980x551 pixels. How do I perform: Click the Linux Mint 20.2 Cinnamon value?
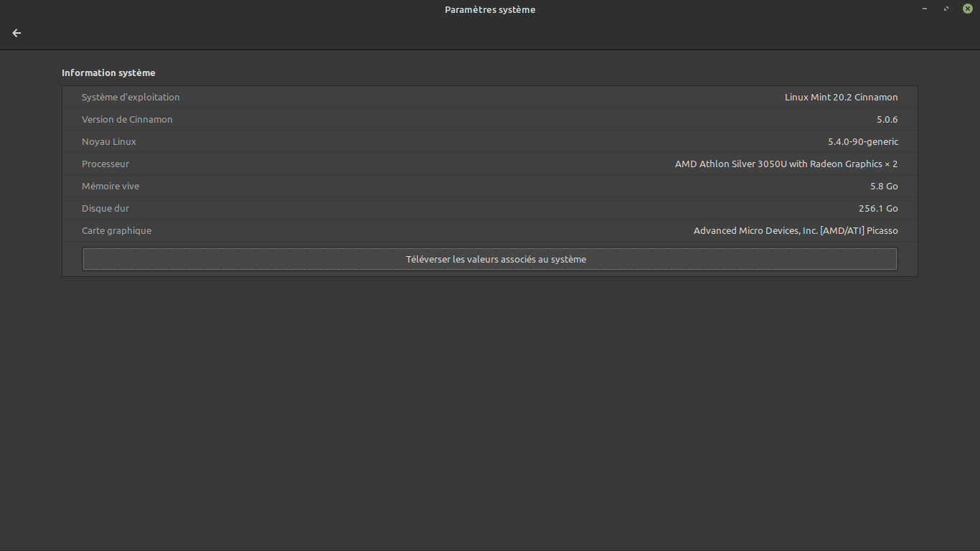841,97
